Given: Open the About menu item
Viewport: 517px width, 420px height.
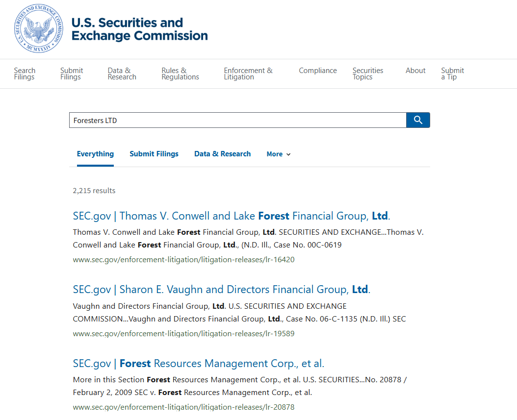Looking at the screenshot, I should point(415,71).
